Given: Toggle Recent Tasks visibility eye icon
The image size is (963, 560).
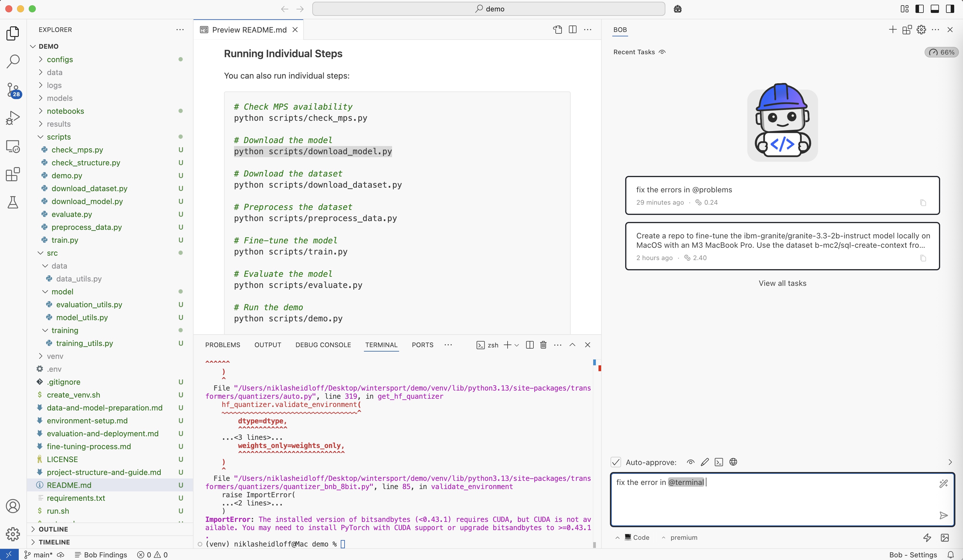Looking at the screenshot, I should (662, 52).
